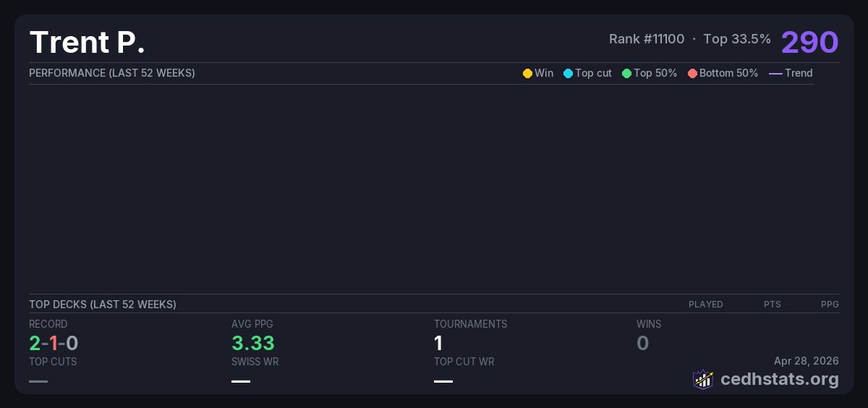The width and height of the screenshot is (868, 408).
Task: Click the purple 290 rating score
Action: 809,42
